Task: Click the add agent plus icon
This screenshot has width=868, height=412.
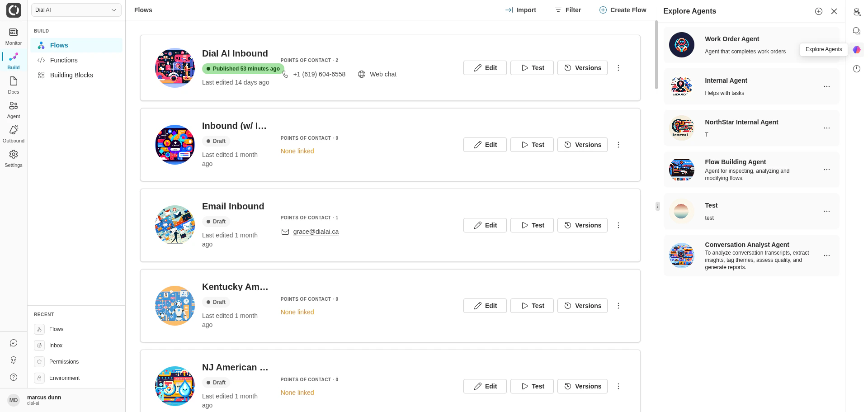Action: coord(819,11)
